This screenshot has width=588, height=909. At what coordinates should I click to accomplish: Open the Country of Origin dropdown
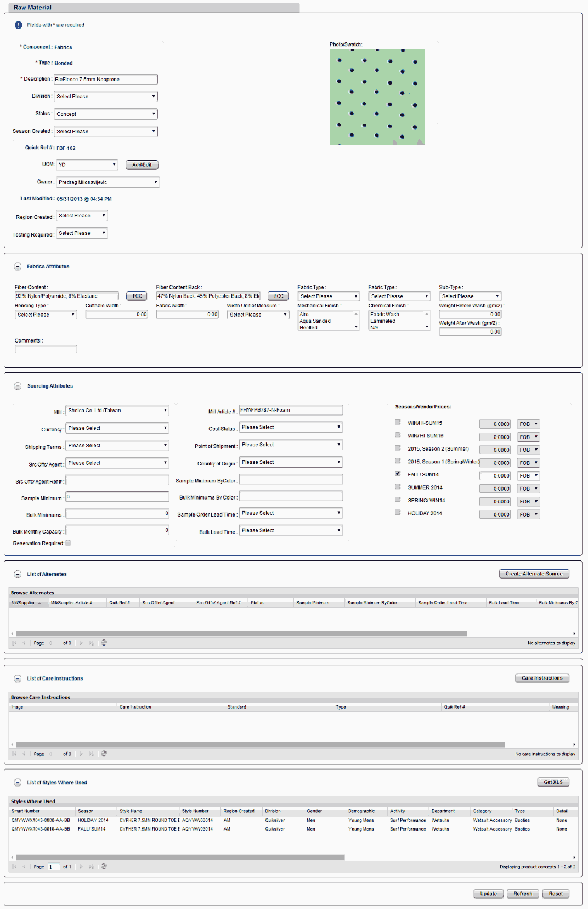click(x=291, y=462)
